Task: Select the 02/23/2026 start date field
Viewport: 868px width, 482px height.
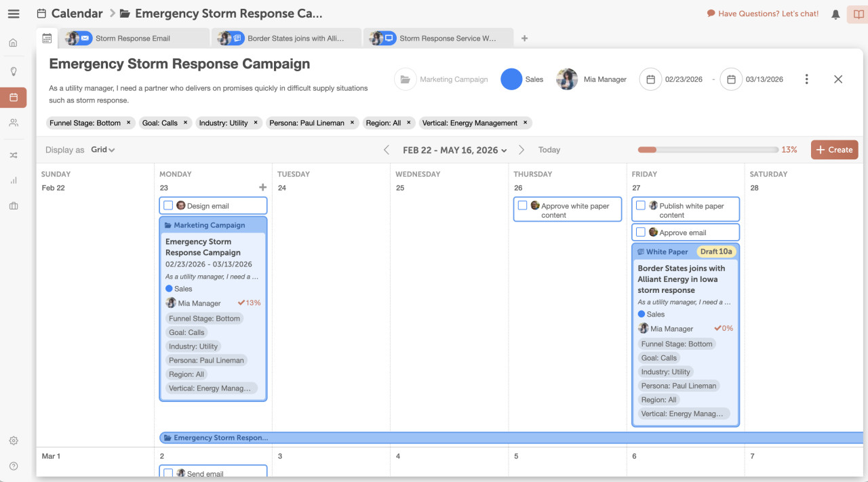Action: click(x=684, y=79)
